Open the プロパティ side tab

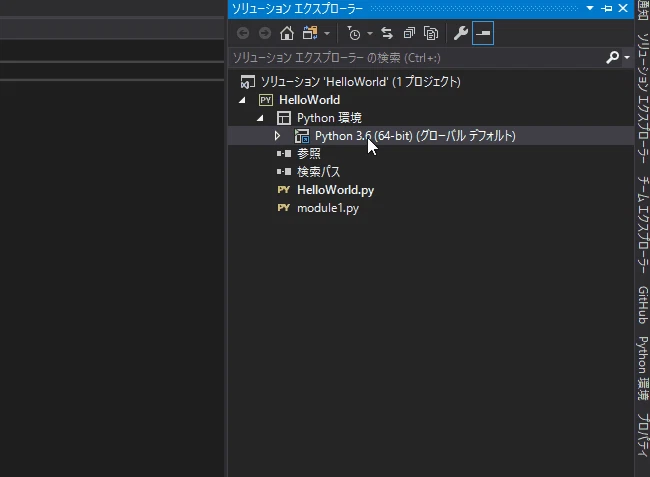point(643,435)
